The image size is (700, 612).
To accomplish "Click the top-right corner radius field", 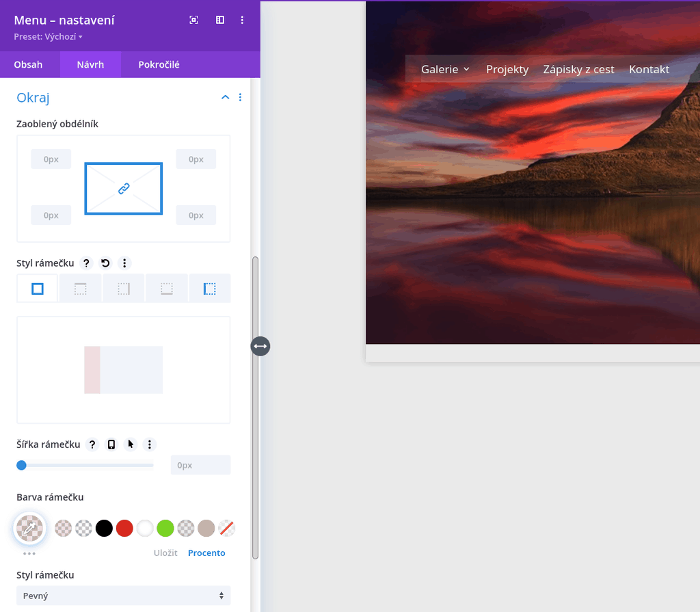I will [x=196, y=159].
